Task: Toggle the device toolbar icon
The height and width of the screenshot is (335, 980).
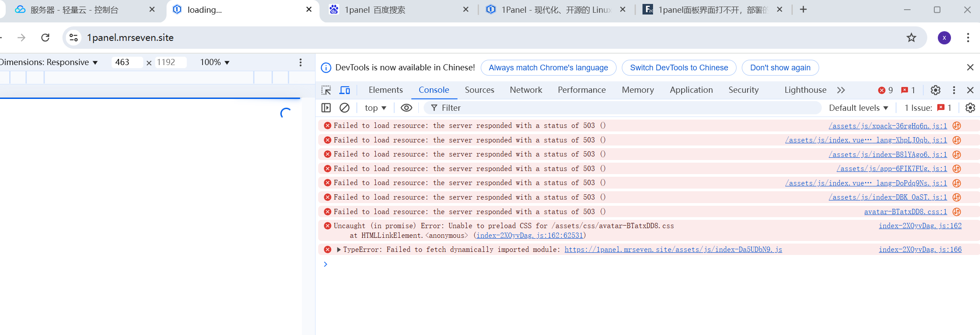Action: pos(345,90)
